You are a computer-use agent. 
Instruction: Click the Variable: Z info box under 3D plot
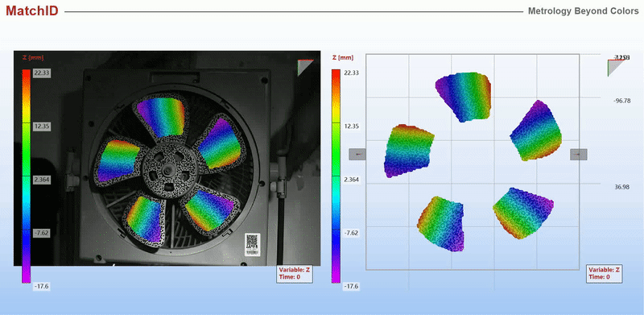click(x=605, y=273)
